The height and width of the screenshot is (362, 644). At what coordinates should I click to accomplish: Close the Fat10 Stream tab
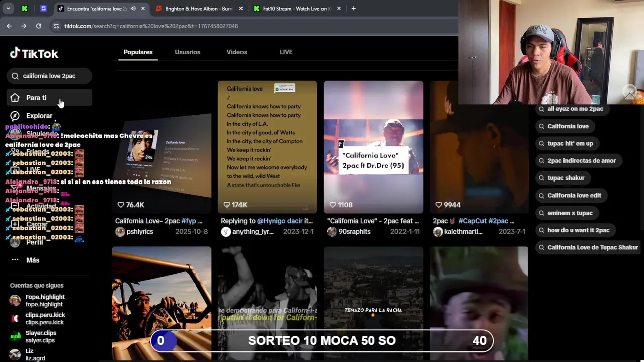[x=339, y=9]
